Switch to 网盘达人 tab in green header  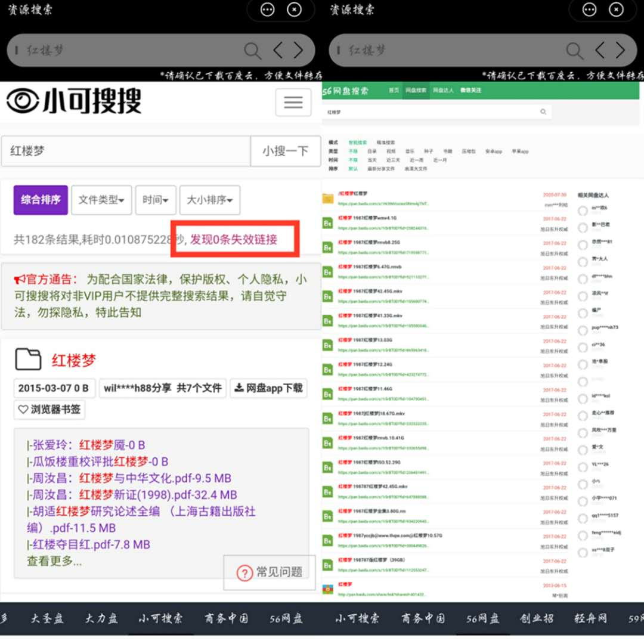[443, 90]
